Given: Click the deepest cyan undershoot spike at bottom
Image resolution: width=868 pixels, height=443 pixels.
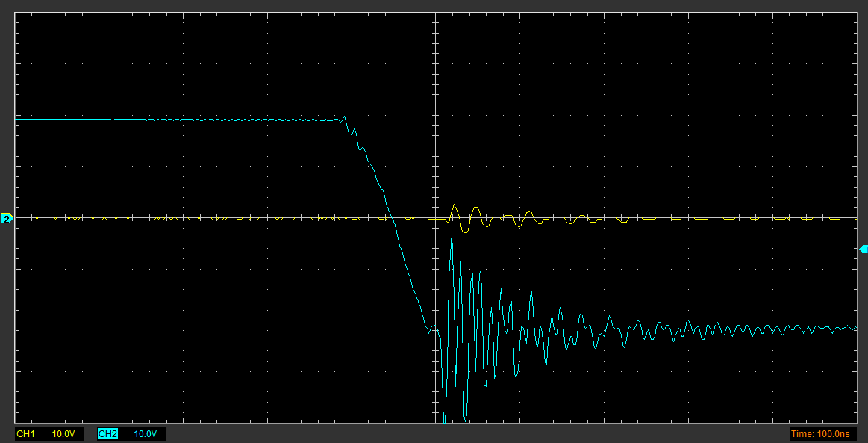Looking at the screenshot, I should click(x=445, y=420).
